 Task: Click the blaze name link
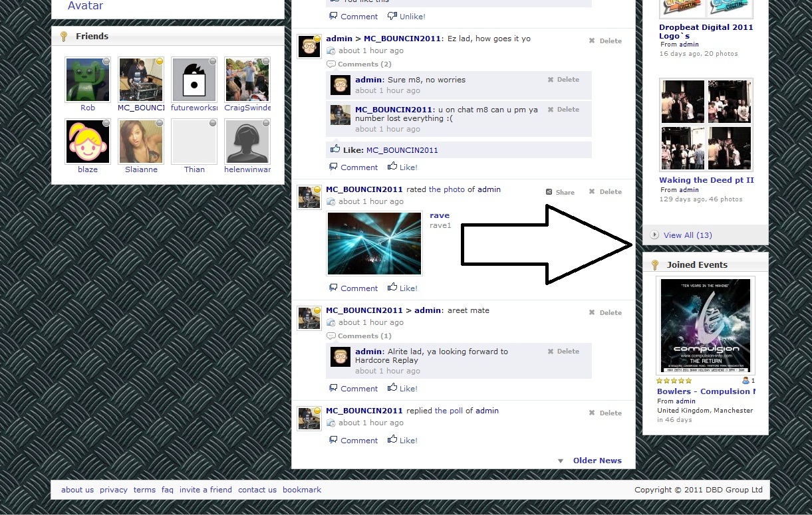(88, 169)
